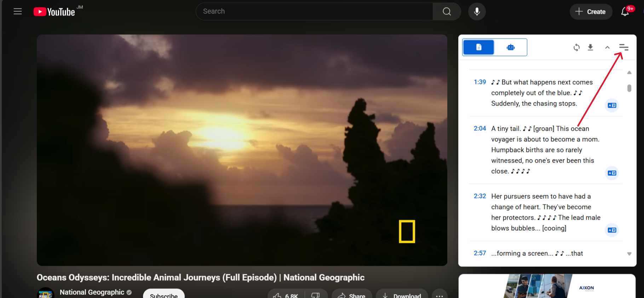The image size is (644, 298).
Task: Translate the 2:04 transcript segment
Action: pos(612,173)
